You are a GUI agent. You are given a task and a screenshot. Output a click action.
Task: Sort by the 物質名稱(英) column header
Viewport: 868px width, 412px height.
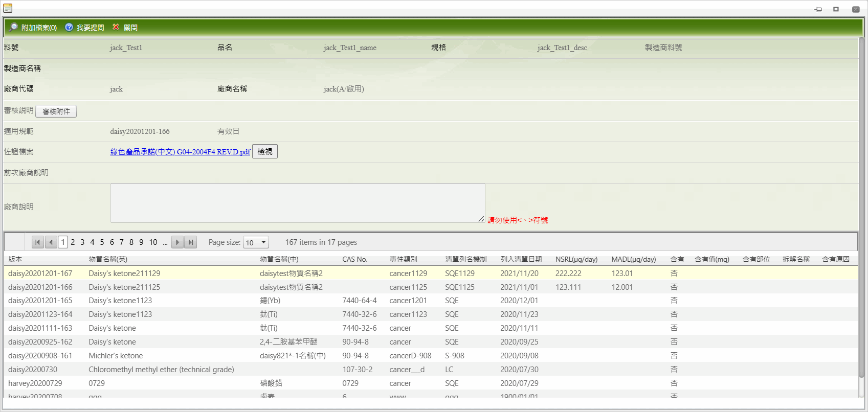pyautogui.click(x=108, y=259)
